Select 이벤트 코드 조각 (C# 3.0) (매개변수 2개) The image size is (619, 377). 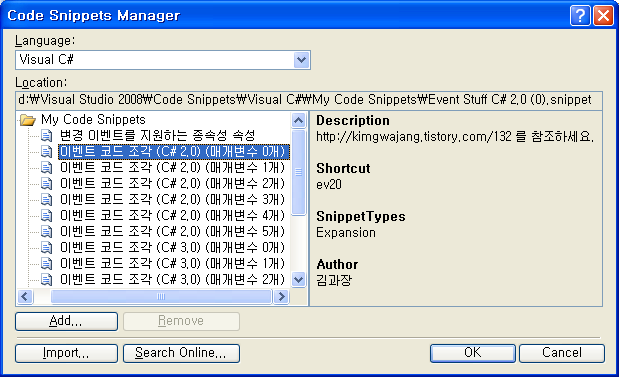[x=173, y=279]
